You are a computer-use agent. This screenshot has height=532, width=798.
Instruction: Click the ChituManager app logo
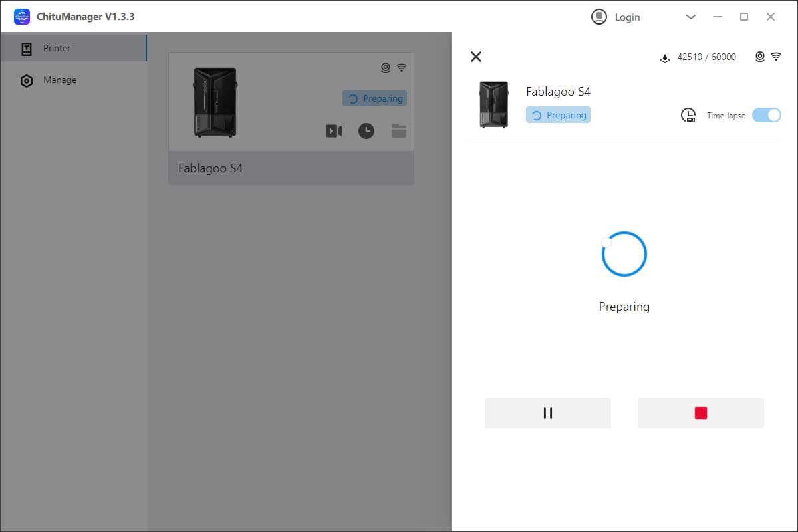[22, 17]
